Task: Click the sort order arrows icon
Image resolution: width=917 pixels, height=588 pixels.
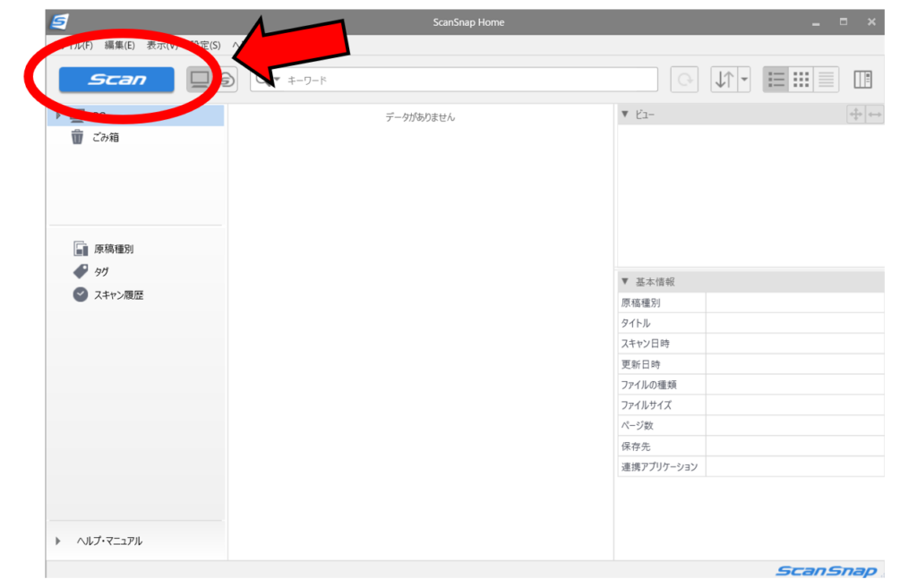Action: pos(724,80)
